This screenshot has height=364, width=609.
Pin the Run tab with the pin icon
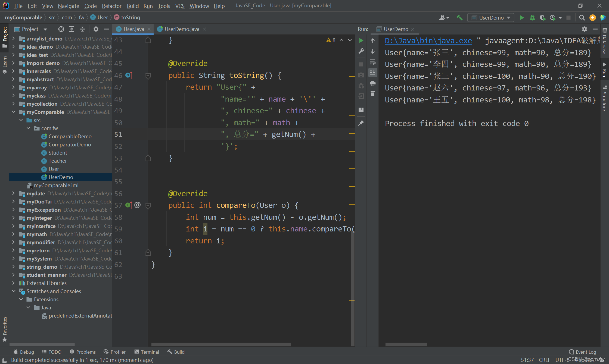pos(361,123)
